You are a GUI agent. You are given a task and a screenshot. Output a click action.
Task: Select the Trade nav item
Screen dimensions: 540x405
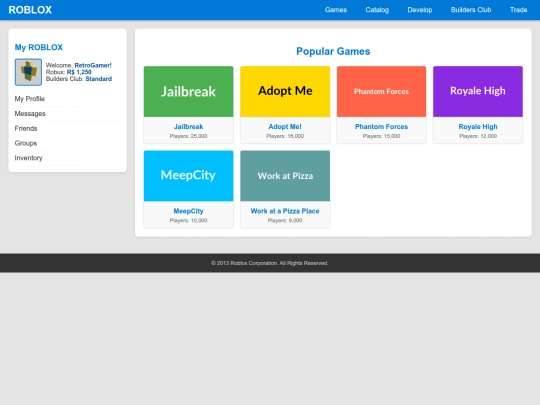point(518,10)
